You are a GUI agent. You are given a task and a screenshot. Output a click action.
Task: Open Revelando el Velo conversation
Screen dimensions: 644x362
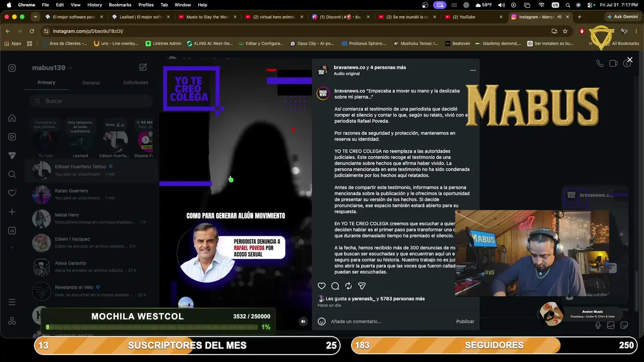[x=92, y=291]
